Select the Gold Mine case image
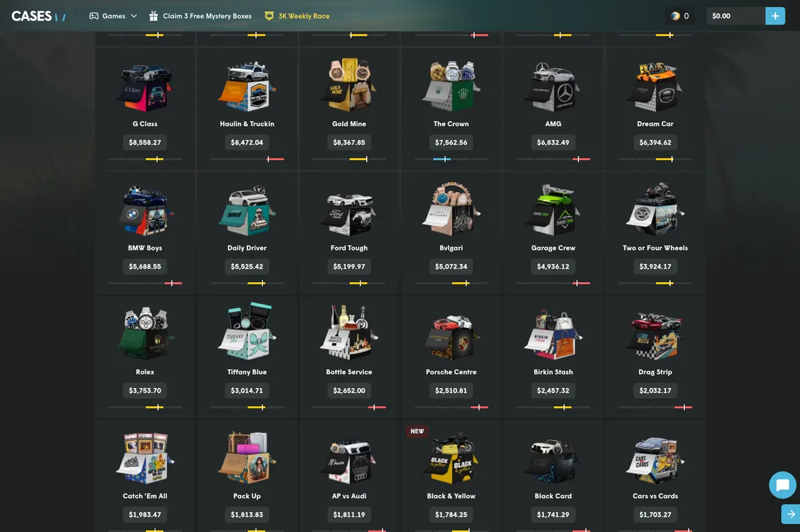Viewport: 800px width, 532px height. 349,85
